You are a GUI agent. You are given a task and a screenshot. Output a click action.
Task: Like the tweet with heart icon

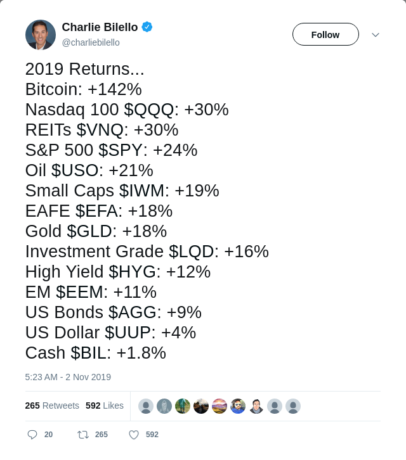point(134,435)
